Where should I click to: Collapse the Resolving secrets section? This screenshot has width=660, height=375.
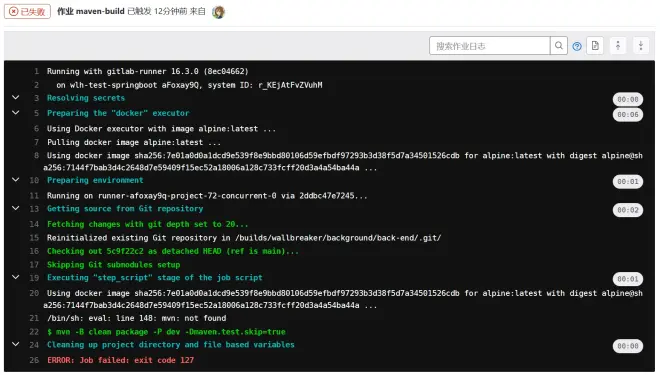pos(16,97)
